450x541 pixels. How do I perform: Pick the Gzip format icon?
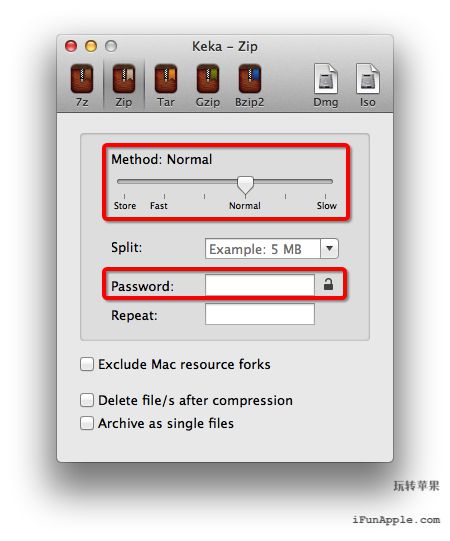pos(208,86)
